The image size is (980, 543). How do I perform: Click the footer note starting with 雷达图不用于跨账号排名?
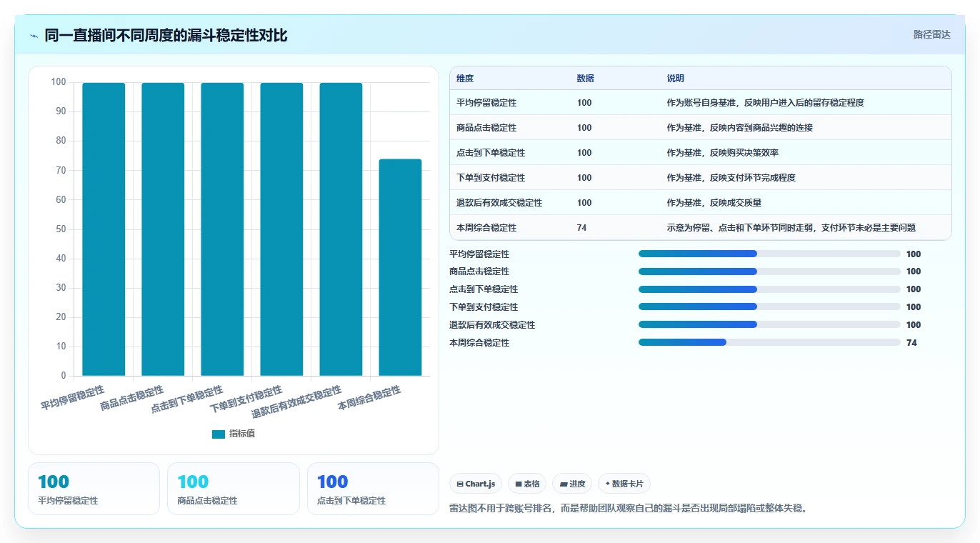click(629, 509)
